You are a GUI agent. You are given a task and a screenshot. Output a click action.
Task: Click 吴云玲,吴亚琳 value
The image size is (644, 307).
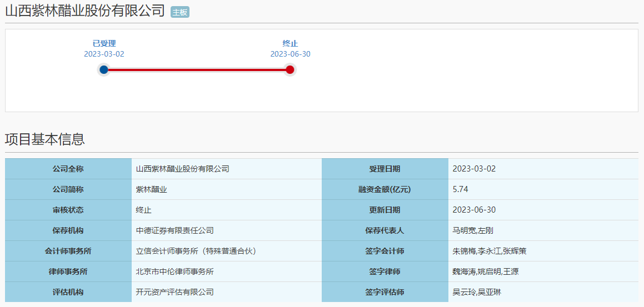(477, 292)
